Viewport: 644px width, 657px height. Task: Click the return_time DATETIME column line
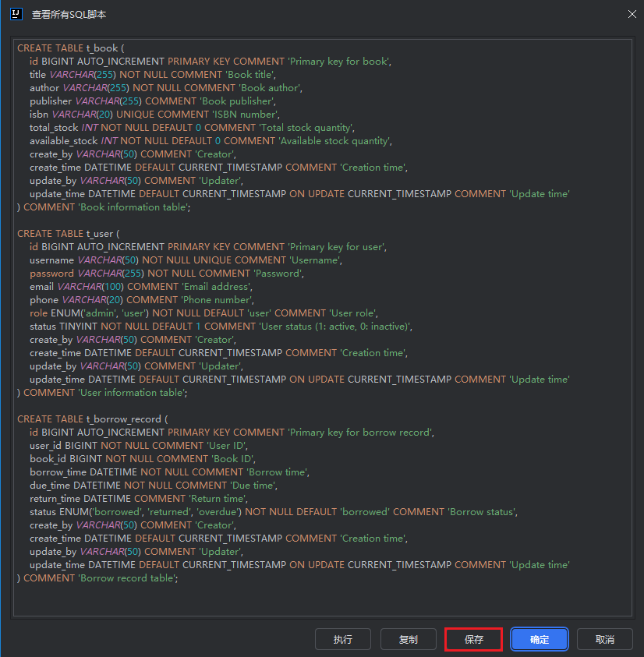[138, 499]
